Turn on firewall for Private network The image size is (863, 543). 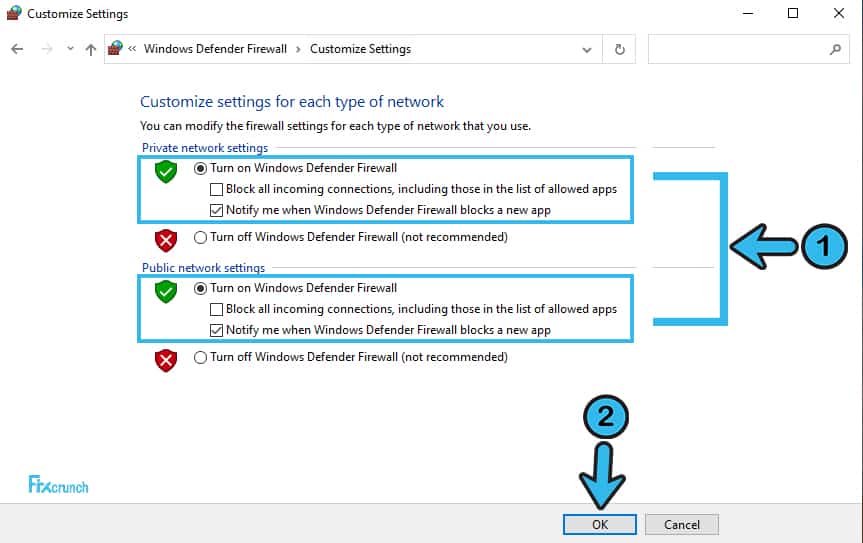[200, 168]
